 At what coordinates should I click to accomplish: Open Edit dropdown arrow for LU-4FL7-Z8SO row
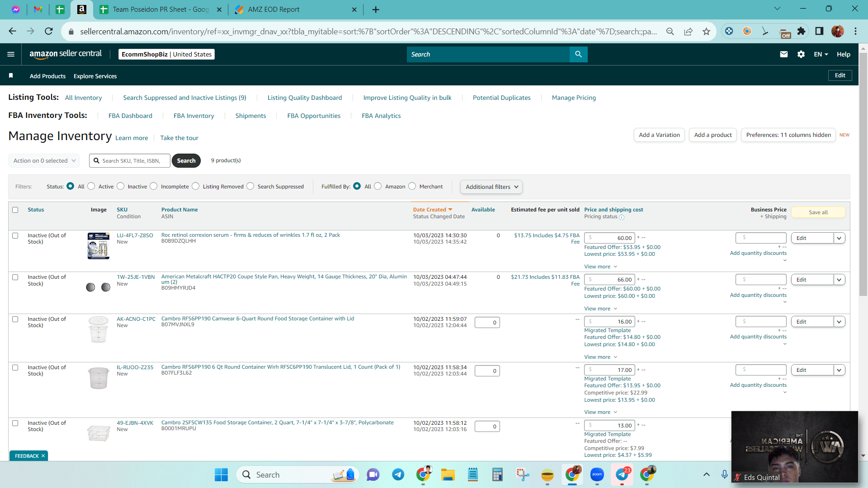pyautogui.click(x=840, y=238)
